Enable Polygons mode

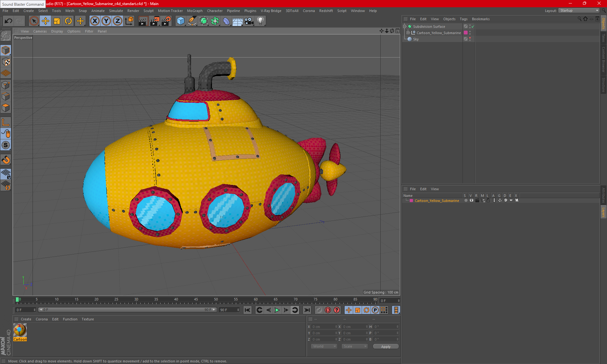tap(6, 108)
